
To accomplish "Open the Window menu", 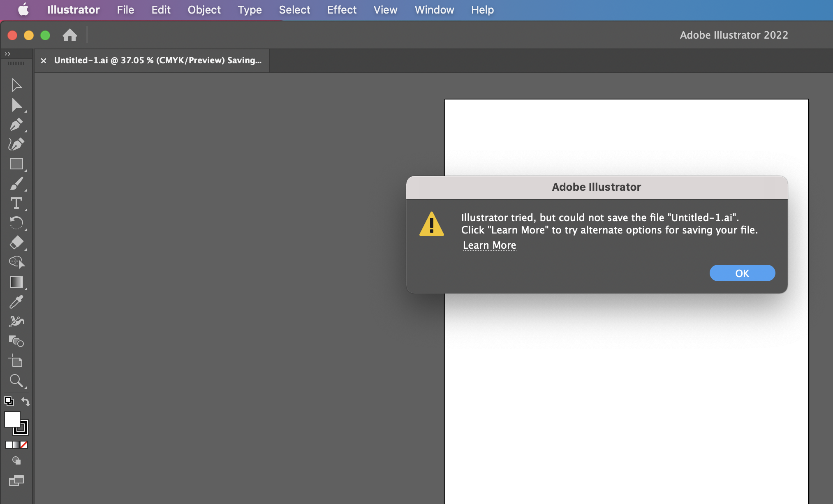I will tap(434, 10).
